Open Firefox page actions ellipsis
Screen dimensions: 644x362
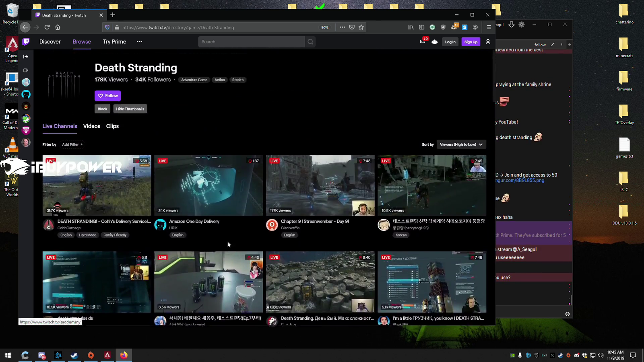(x=342, y=27)
